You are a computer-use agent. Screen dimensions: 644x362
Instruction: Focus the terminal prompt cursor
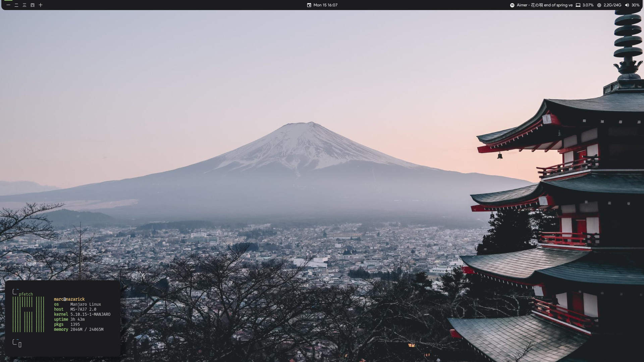(20, 345)
